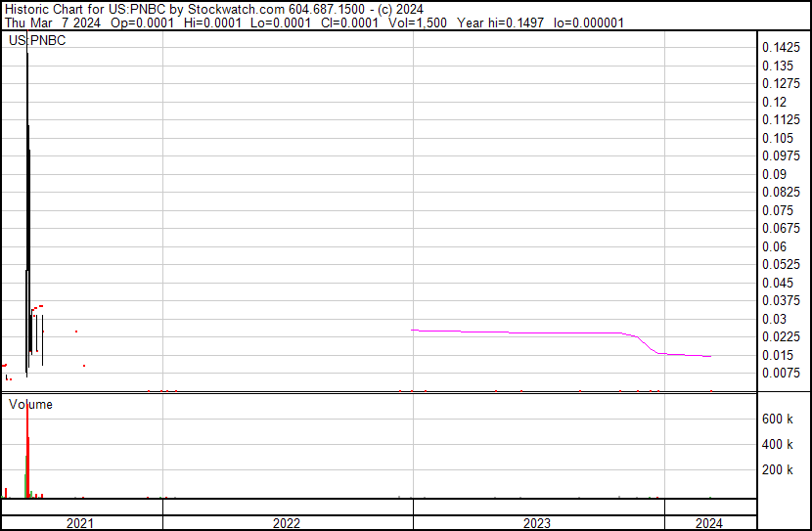Select the 2024 year label
Viewport: 812px width, 531px height.
pos(709,523)
